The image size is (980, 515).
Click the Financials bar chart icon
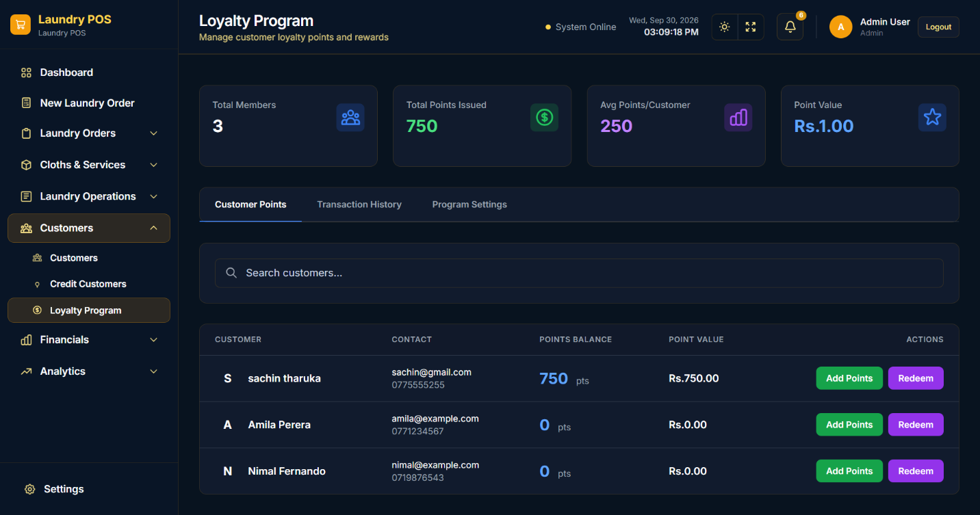(27, 340)
